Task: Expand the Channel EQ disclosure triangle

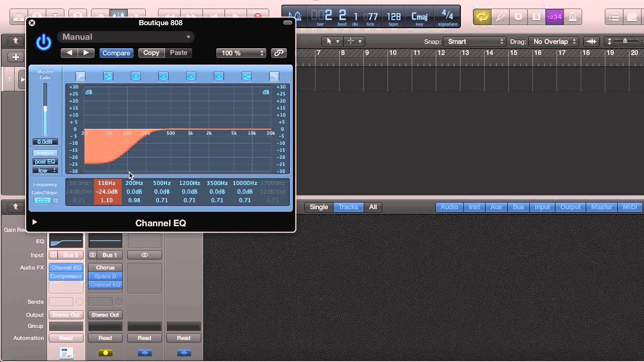Action: tap(34, 222)
